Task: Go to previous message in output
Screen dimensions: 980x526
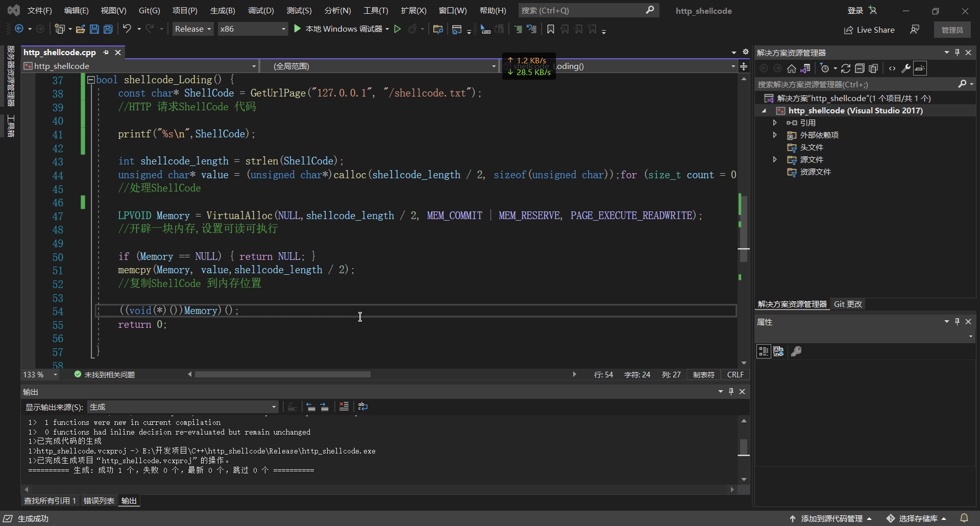Action: click(x=311, y=407)
